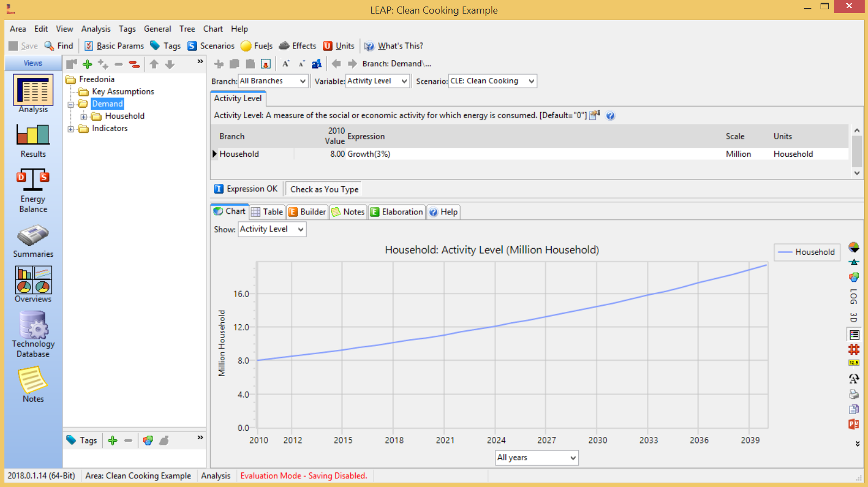Open the All years dropdown
Viewport: 868px width, 487px height.
[x=536, y=458]
